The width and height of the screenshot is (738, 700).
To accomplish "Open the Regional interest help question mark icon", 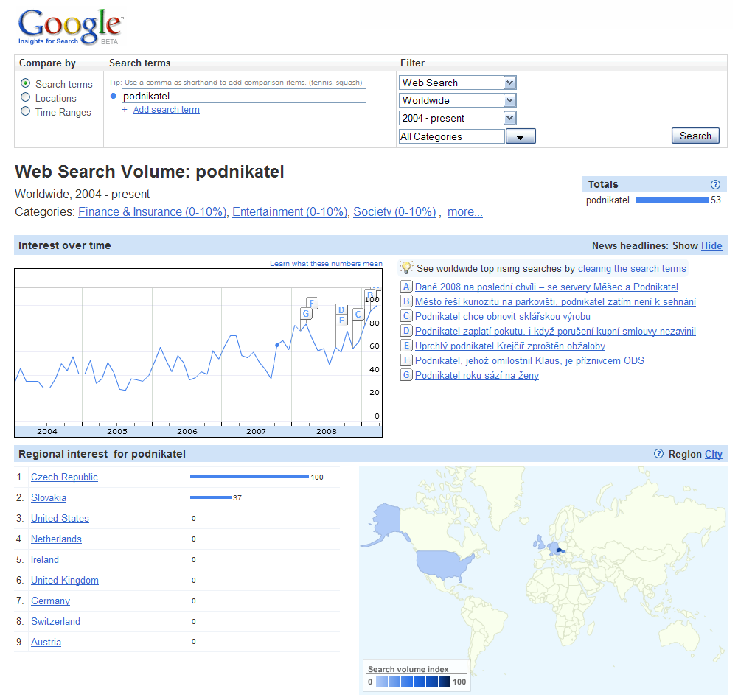I will point(658,453).
